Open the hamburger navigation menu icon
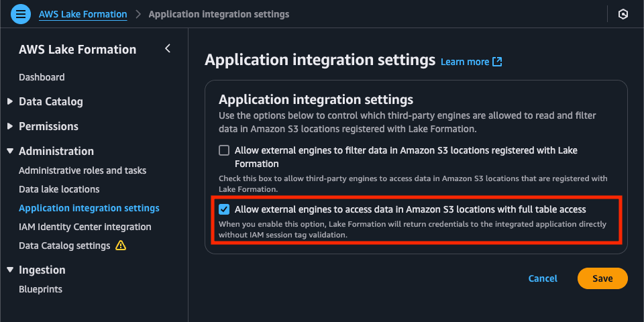Viewport: 644px width, 322px height. [x=21, y=14]
